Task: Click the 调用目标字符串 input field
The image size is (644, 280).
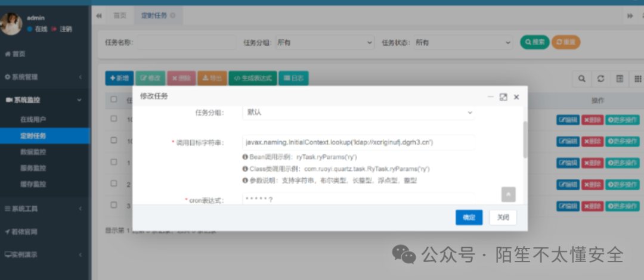Action: [x=358, y=142]
